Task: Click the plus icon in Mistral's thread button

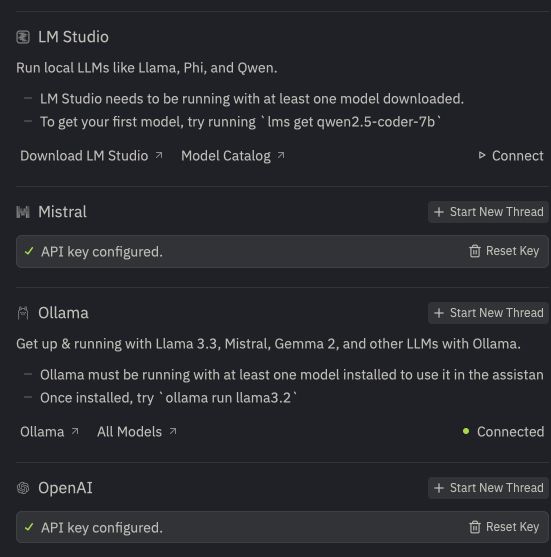Action: (x=439, y=212)
